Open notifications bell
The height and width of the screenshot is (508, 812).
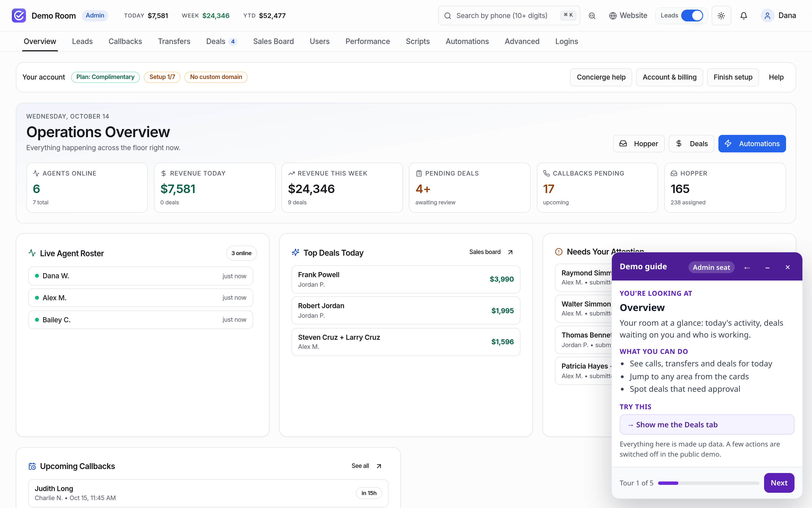[x=743, y=16]
